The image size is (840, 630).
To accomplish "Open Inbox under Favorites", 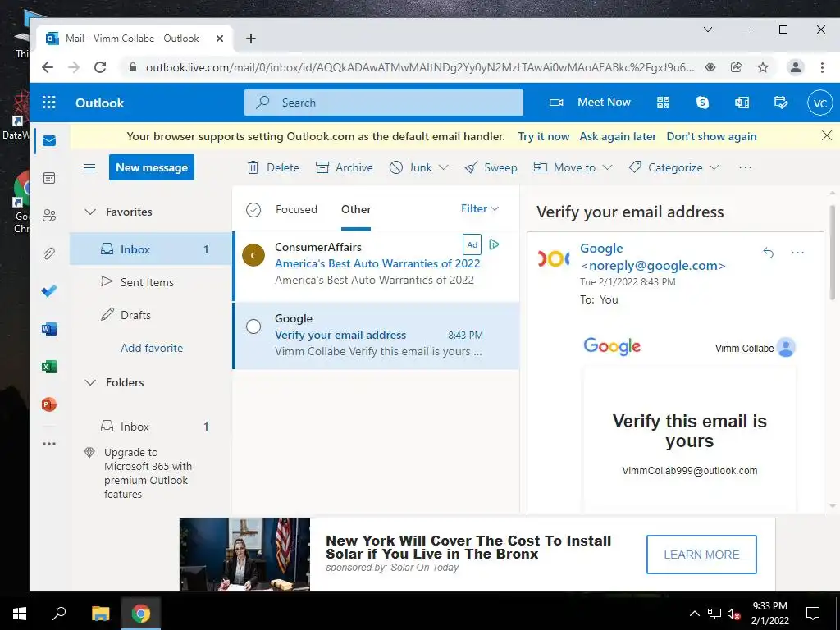I will pos(151,249).
